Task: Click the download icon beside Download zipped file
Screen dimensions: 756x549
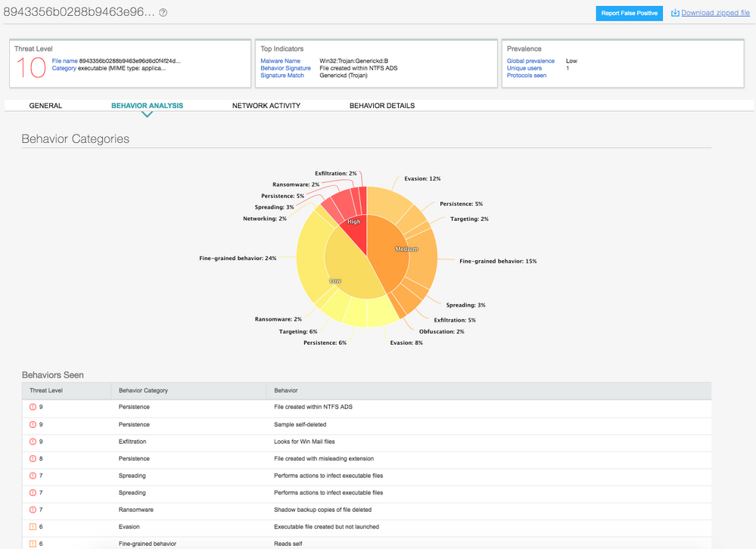Action: pos(675,13)
